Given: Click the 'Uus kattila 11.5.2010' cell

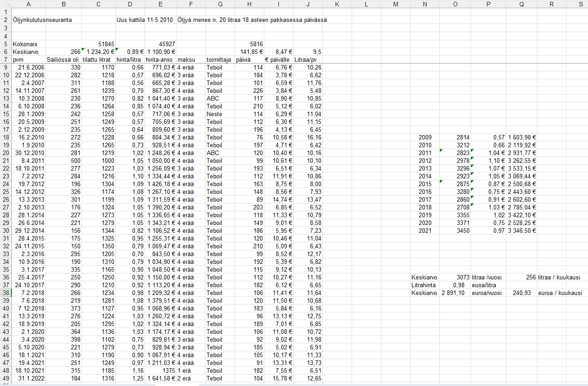Looking at the screenshot, I should pyautogui.click(x=145, y=20).
